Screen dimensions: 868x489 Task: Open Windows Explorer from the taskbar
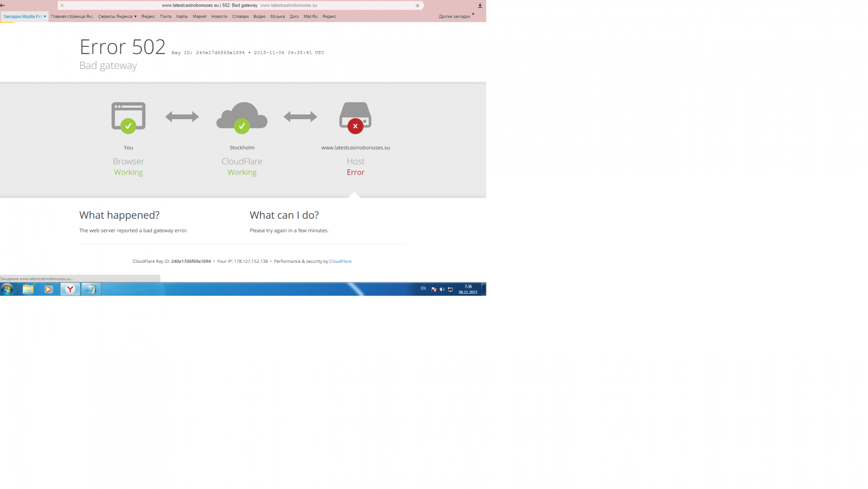28,289
